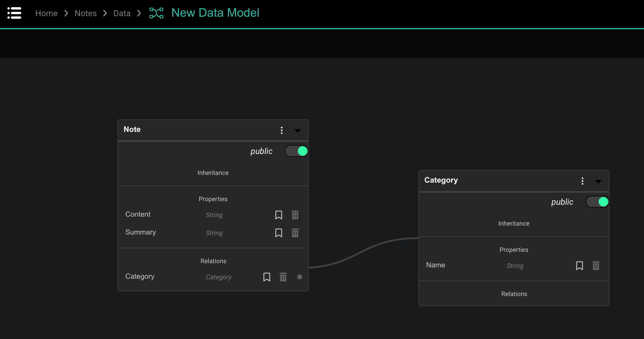Click bookmark icon for Name property

tap(579, 266)
